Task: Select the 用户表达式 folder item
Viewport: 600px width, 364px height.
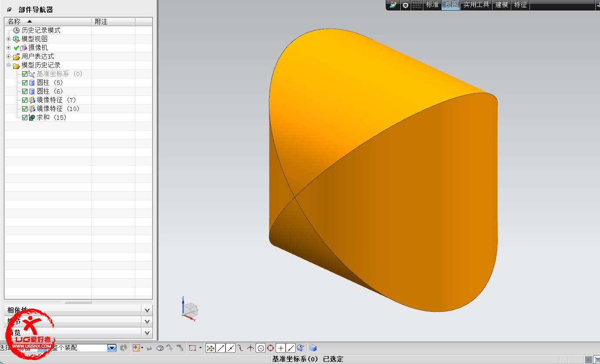Action: click(38, 56)
